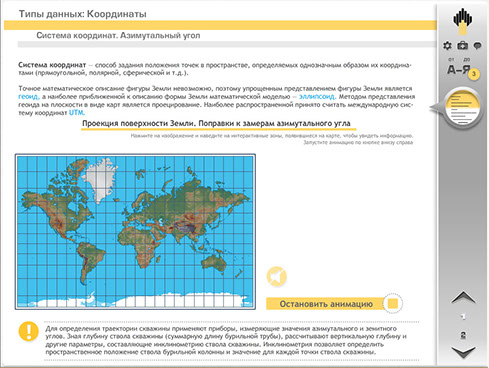Mute sound with the speaker icon
The width and height of the screenshot is (489, 368).
277,277
